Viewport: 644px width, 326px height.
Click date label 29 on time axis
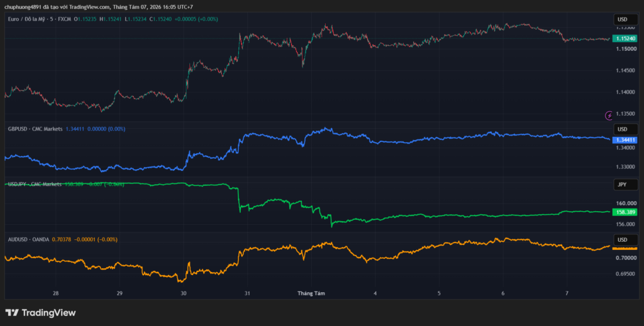pos(119,293)
